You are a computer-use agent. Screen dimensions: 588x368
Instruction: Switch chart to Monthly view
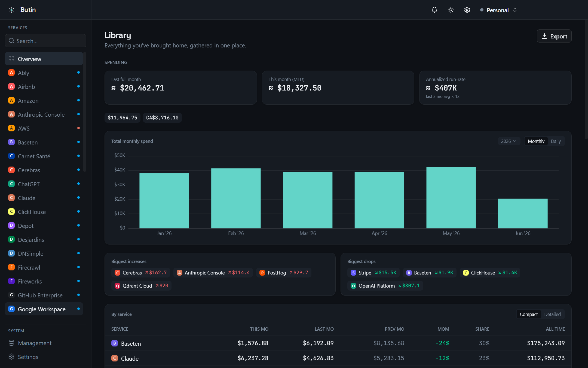coord(536,141)
